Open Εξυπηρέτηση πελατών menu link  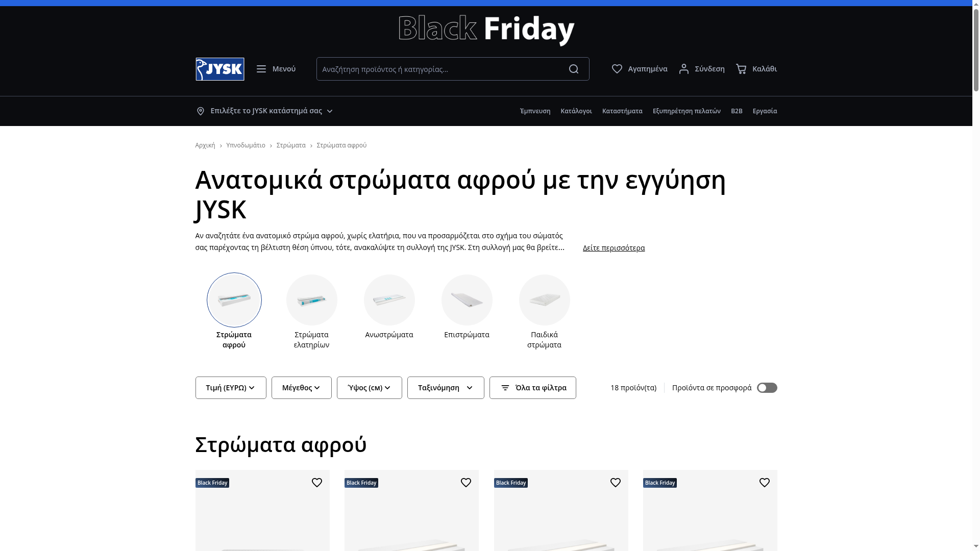[687, 111]
